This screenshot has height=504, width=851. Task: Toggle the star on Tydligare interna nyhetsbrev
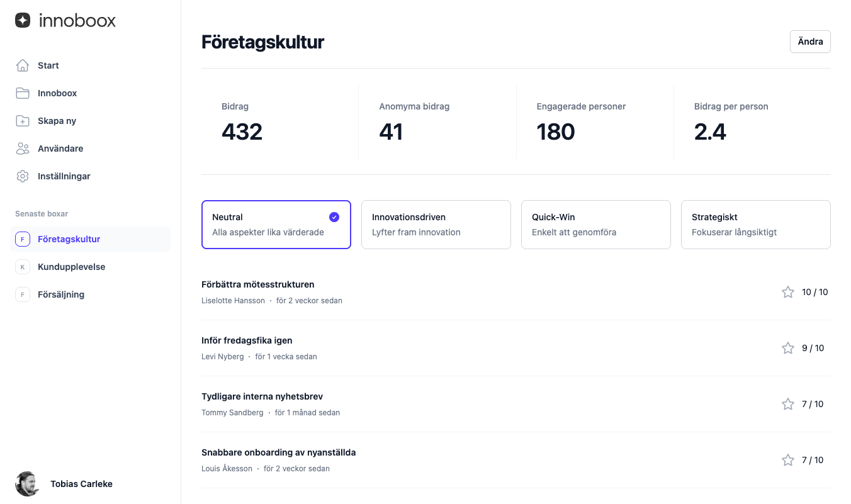pyautogui.click(x=787, y=404)
